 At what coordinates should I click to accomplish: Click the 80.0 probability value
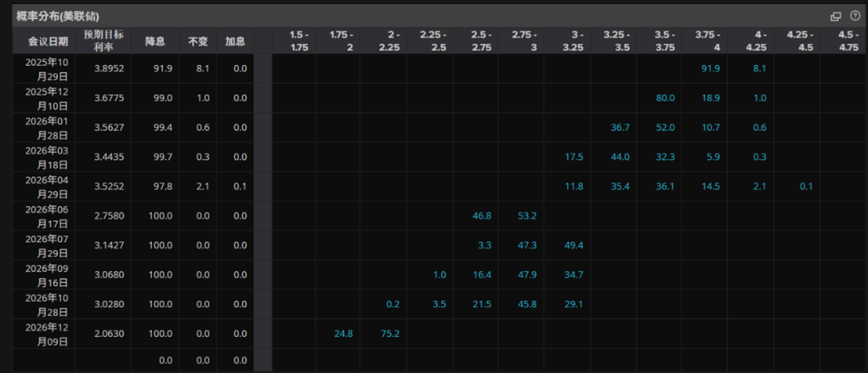(x=665, y=98)
